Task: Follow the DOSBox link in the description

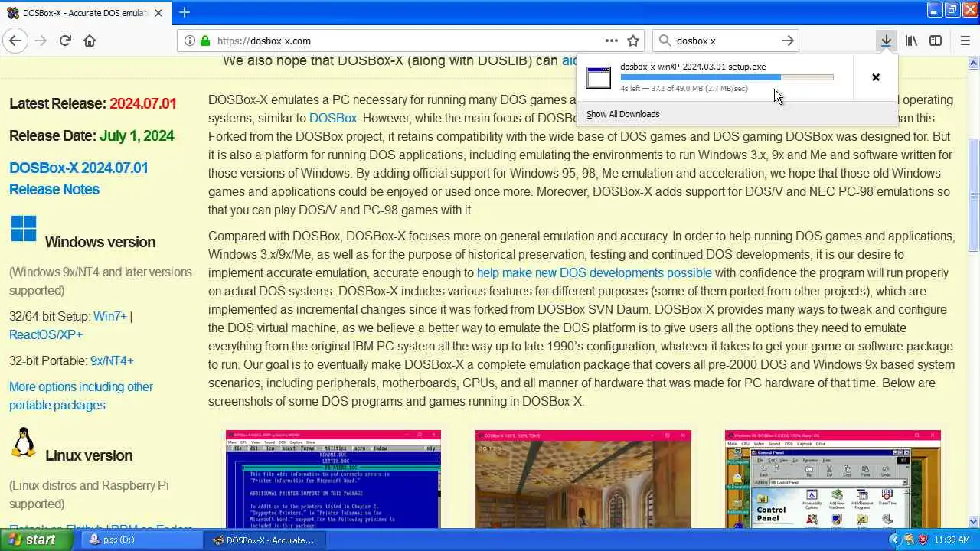Action: coord(333,118)
